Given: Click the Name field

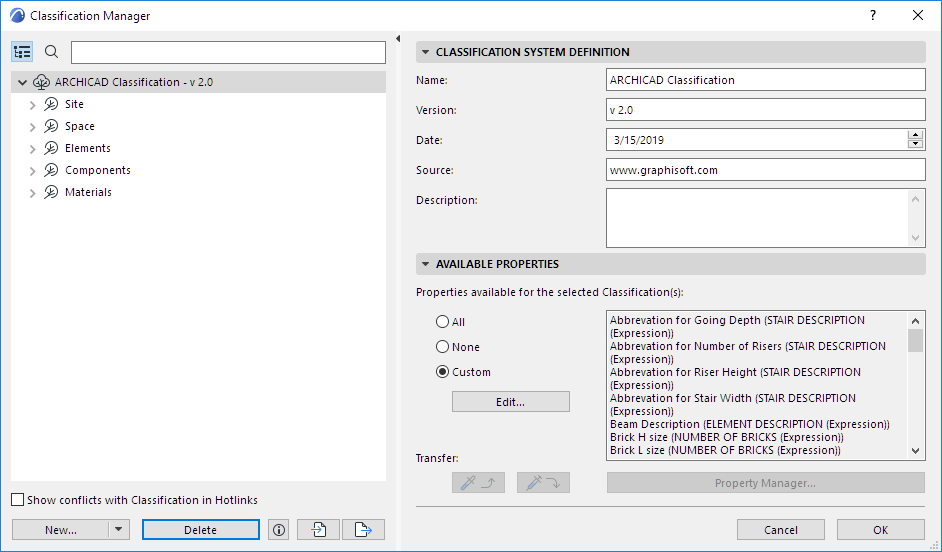Looking at the screenshot, I should point(765,80).
